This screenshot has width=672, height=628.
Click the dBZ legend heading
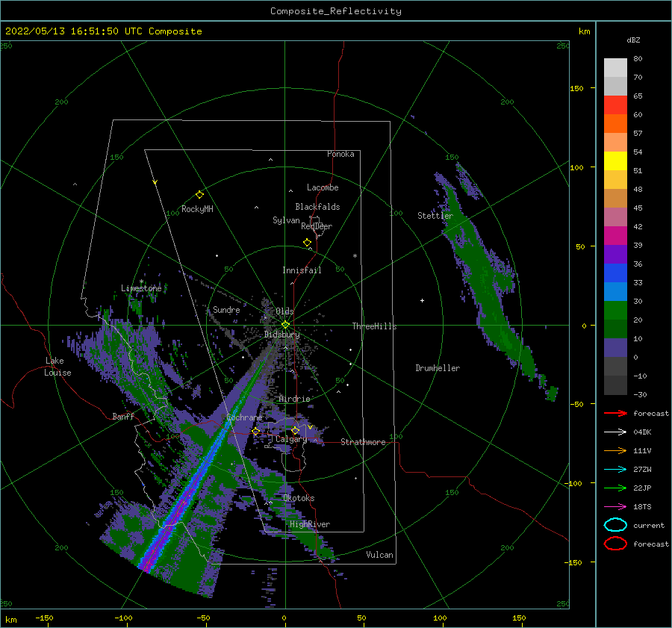click(633, 40)
